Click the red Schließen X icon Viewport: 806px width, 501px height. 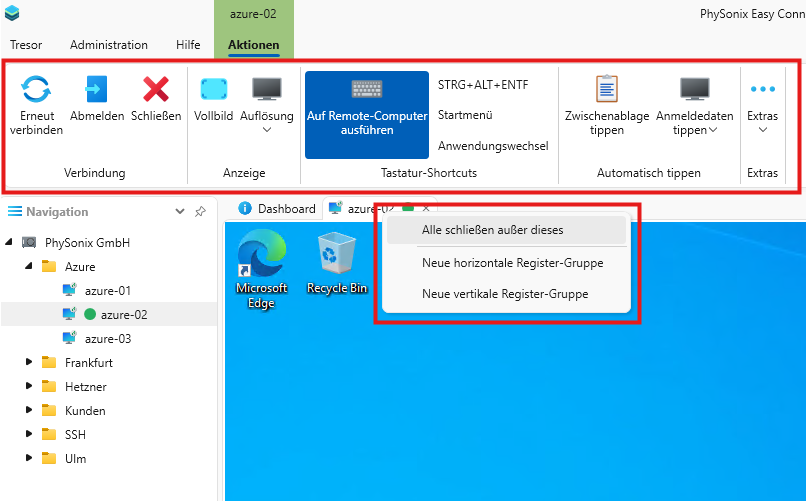[x=155, y=90]
